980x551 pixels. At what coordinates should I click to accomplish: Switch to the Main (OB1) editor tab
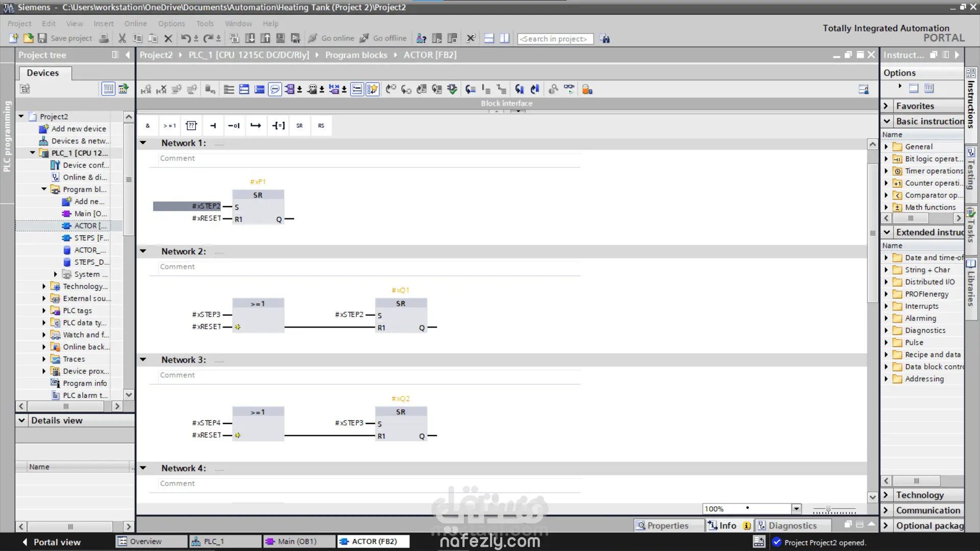[x=299, y=541]
